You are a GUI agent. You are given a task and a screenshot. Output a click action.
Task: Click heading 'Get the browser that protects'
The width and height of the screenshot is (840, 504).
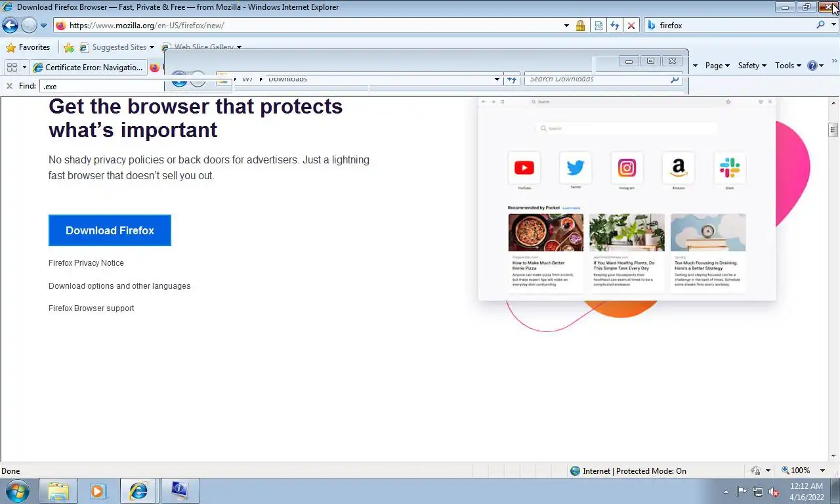[196, 106]
